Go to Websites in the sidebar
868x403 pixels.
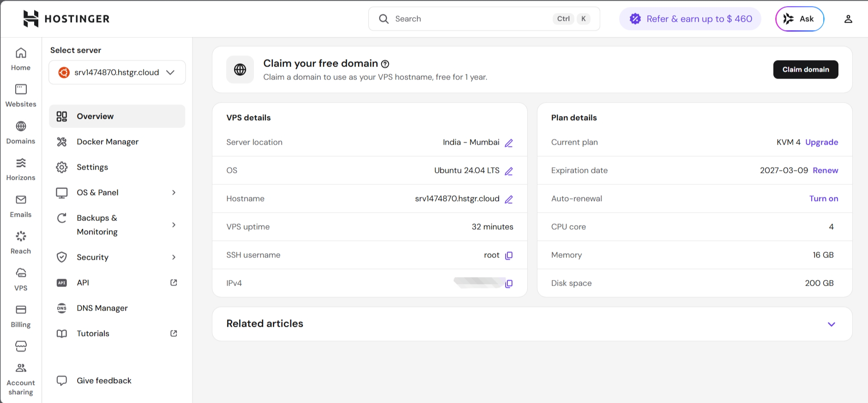21,96
